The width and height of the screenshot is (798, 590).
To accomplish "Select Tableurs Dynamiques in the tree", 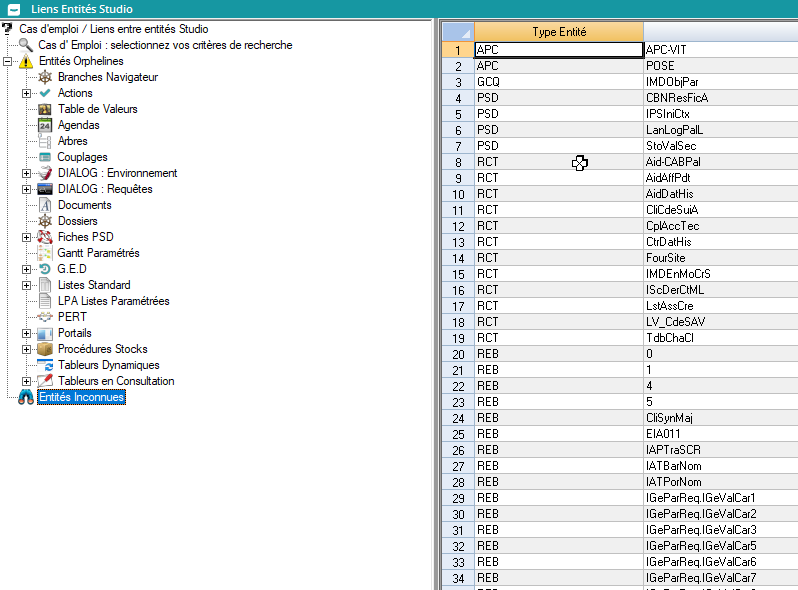I will (108, 365).
